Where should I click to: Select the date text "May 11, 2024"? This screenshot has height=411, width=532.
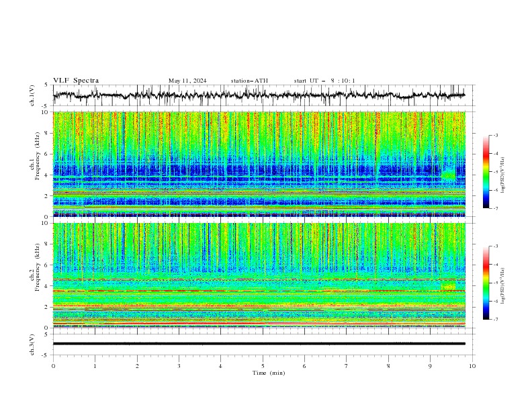(x=187, y=81)
